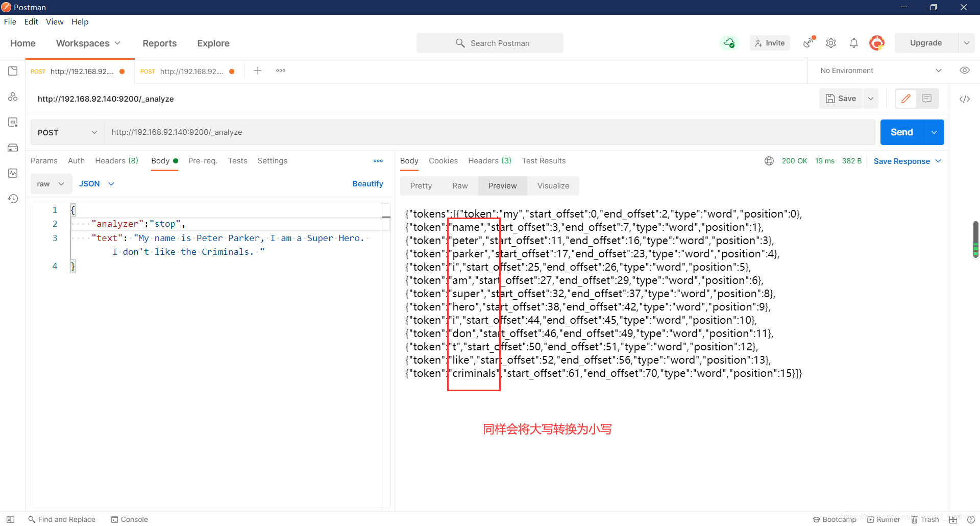The width and height of the screenshot is (980, 526).
Task: Open the notifications bell
Action: [854, 43]
